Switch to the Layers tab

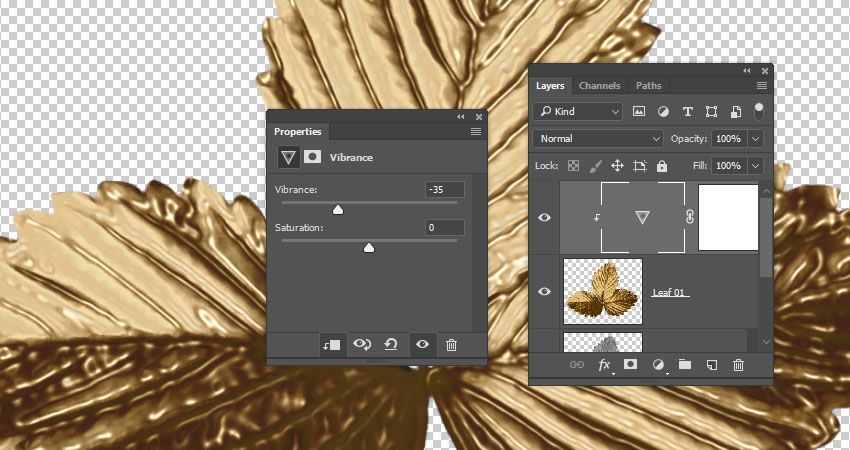click(550, 86)
